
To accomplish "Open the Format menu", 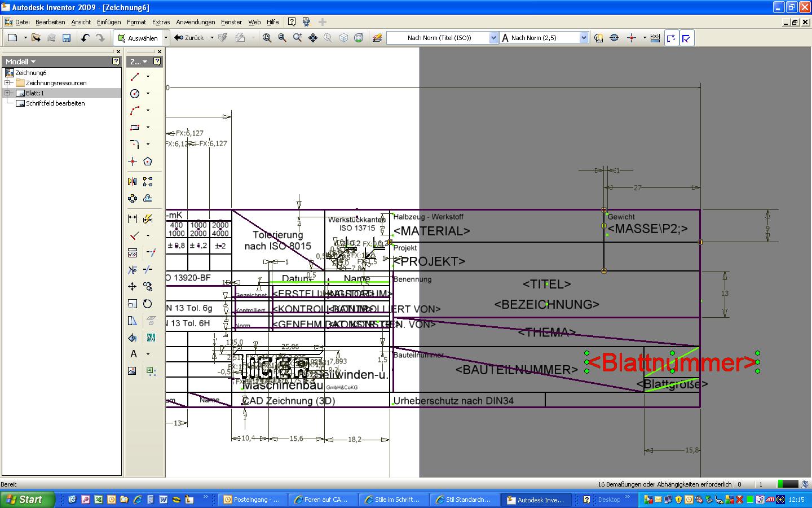I will 136,22.
